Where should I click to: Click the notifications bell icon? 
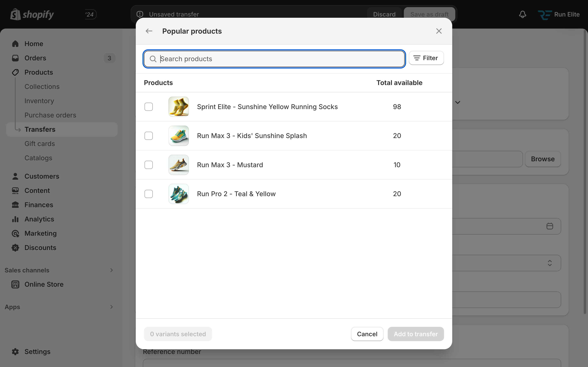click(x=522, y=14)
